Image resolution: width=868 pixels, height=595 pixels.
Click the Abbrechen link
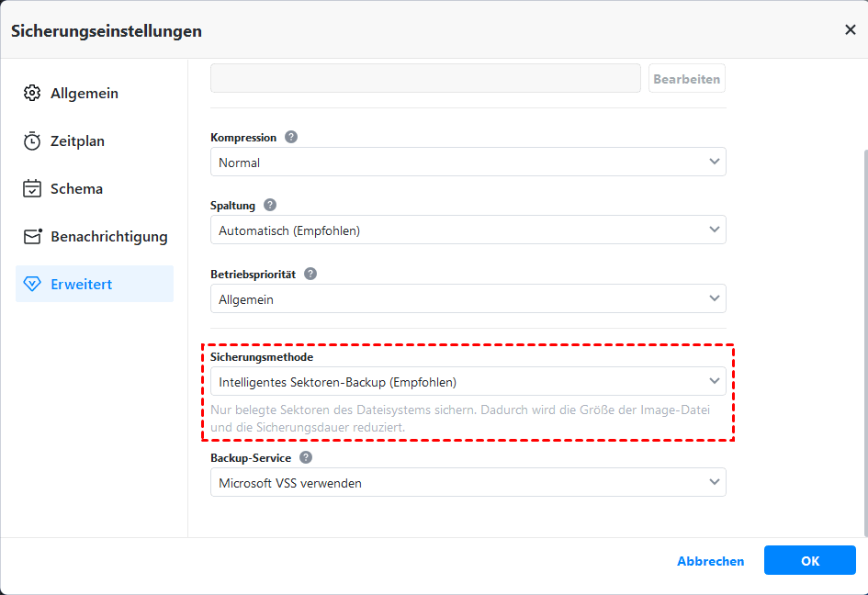tap(710, 561)
